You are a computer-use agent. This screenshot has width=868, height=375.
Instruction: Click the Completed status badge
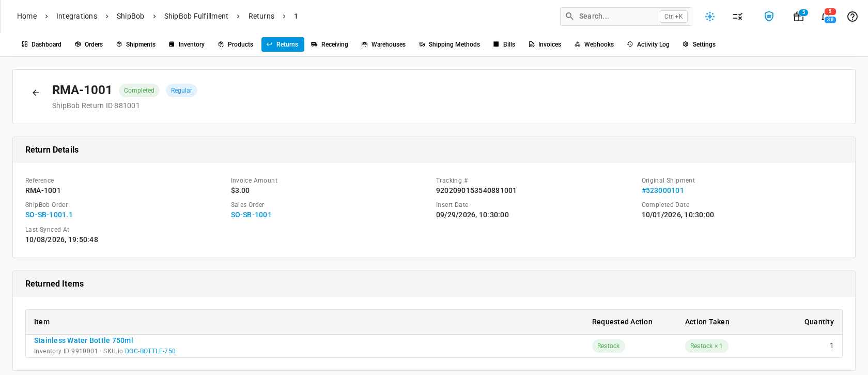click(139, 91)
